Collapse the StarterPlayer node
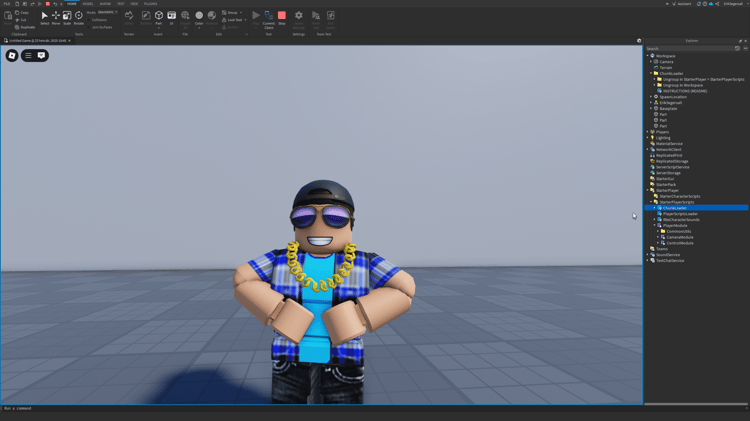 tap(648, 190)
